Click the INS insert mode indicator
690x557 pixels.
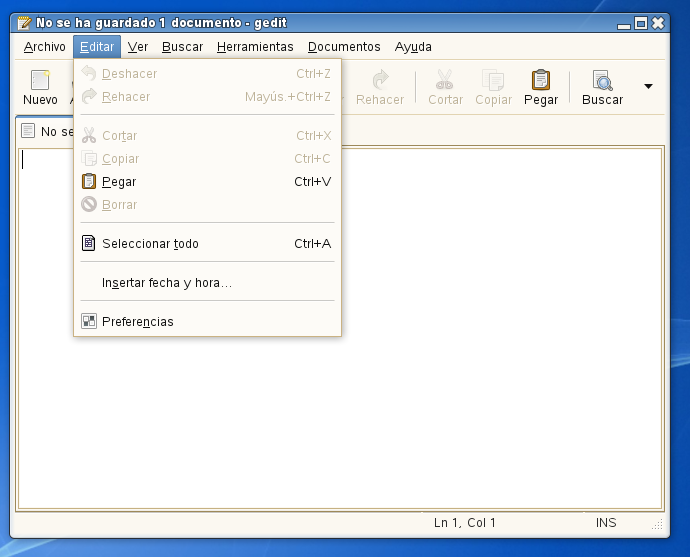(x=606, y=523)
